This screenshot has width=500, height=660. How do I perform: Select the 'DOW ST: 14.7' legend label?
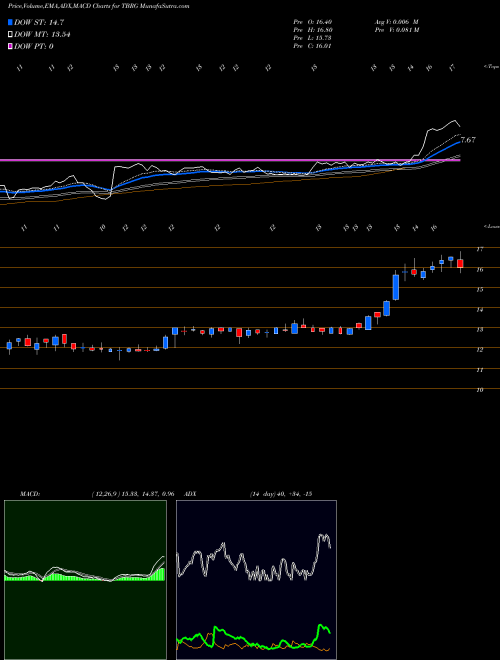pyautogui.click(x=39, y=22)
